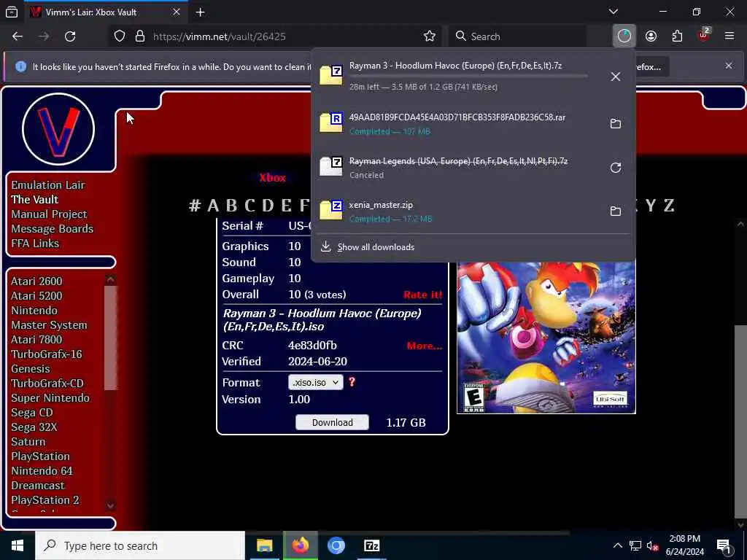This screenshot has width=747, height=560.
Task: Click the Rayman 3 7z file icon
Action: pyautogui.click(x=332, y=75)
